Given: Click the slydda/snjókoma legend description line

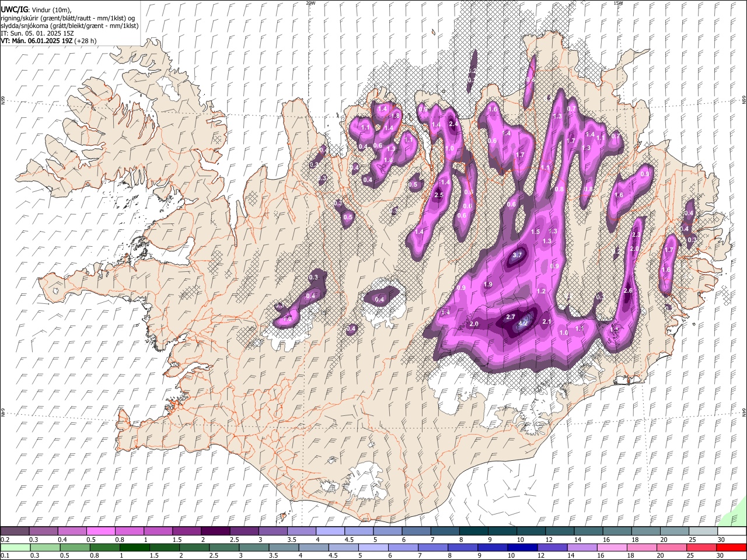Looking at the screenshot, I should [69, 26].
